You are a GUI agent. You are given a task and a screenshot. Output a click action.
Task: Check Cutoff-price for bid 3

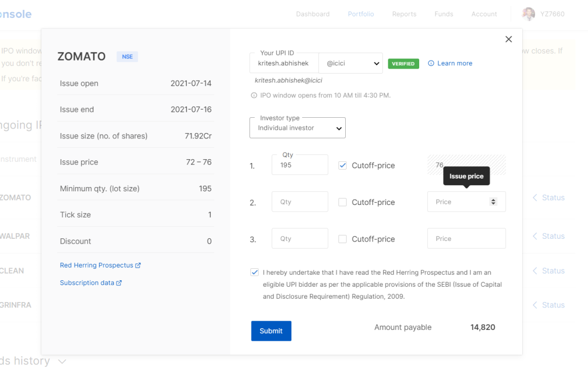coord(342,239)
